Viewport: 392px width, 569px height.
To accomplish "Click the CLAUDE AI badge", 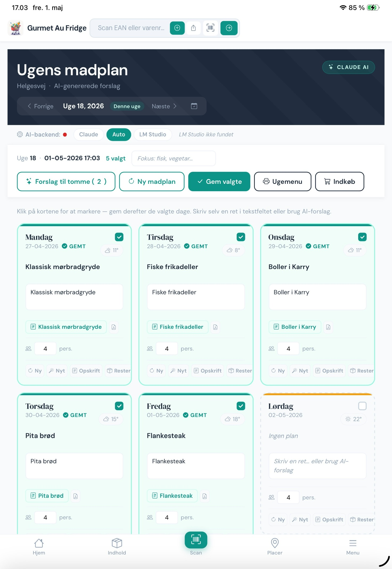I will point(349,67).
